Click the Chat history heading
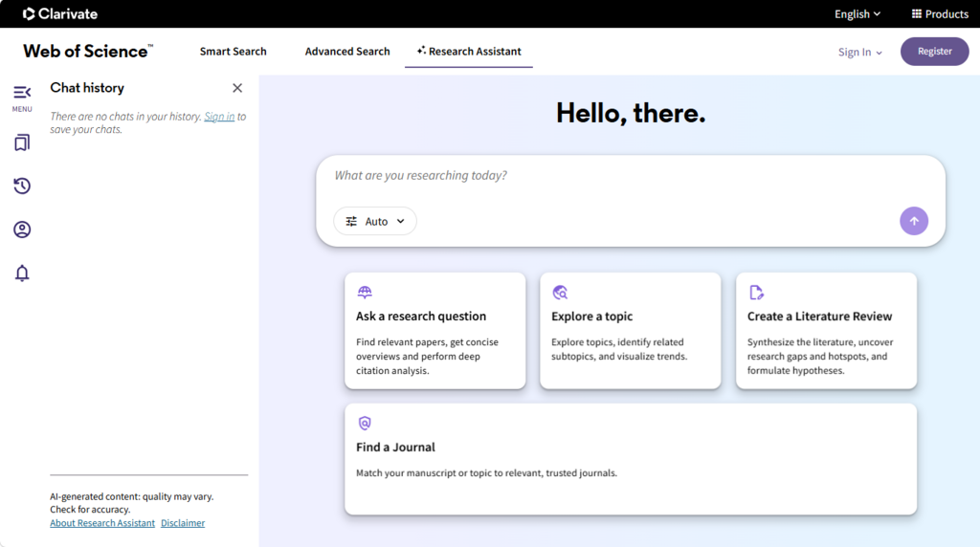 coord(87,88)
